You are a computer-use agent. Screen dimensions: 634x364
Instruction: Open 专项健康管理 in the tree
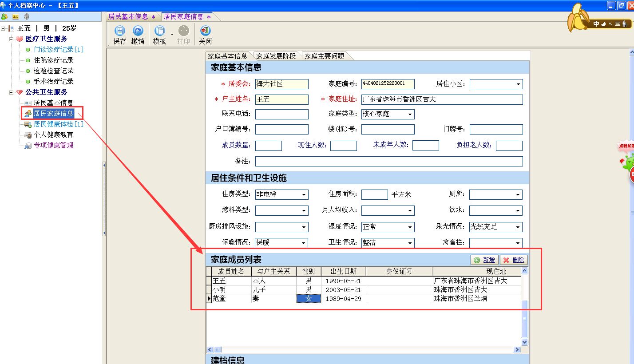[x=54, y=146]
